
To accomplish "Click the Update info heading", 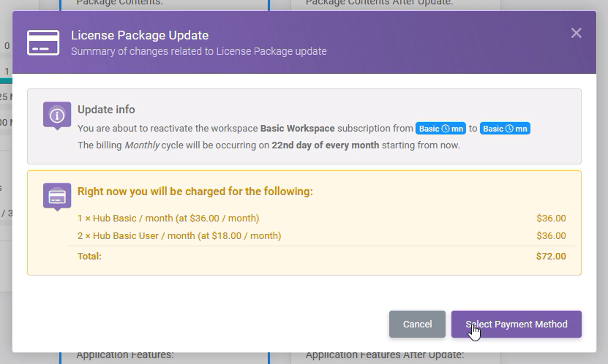I will coord(106,110).
